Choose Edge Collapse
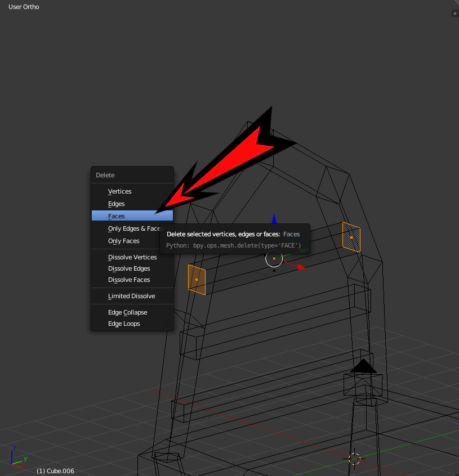 coord(132,312)
